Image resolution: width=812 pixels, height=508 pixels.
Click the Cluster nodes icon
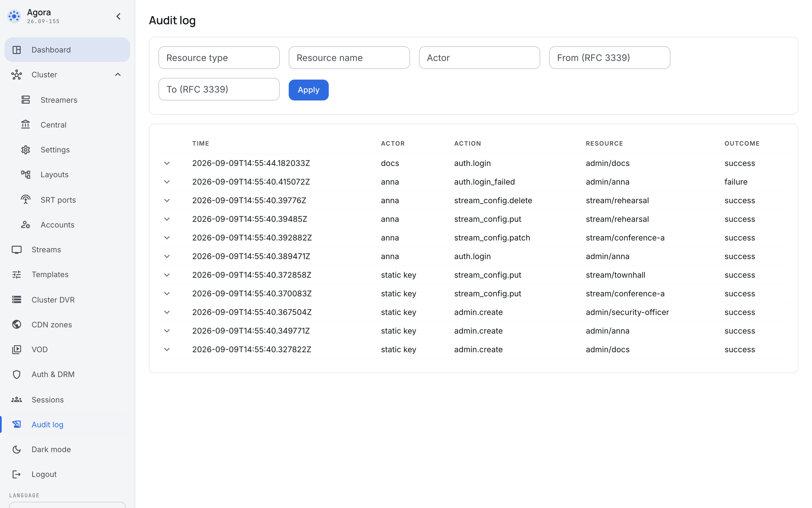pyautogui.click(x=17, y=75)
